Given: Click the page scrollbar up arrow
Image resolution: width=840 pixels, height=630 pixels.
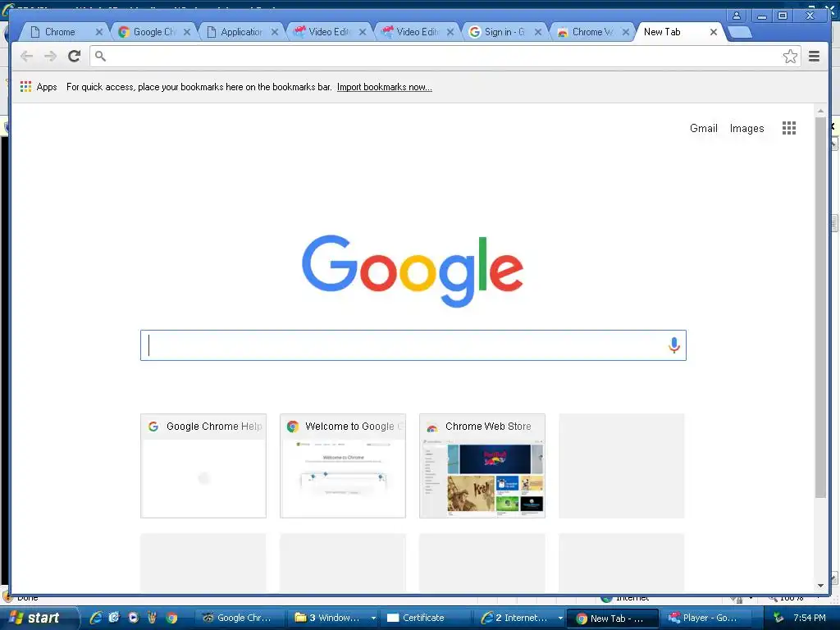Looking at the screenshot, I should point(820,111).
